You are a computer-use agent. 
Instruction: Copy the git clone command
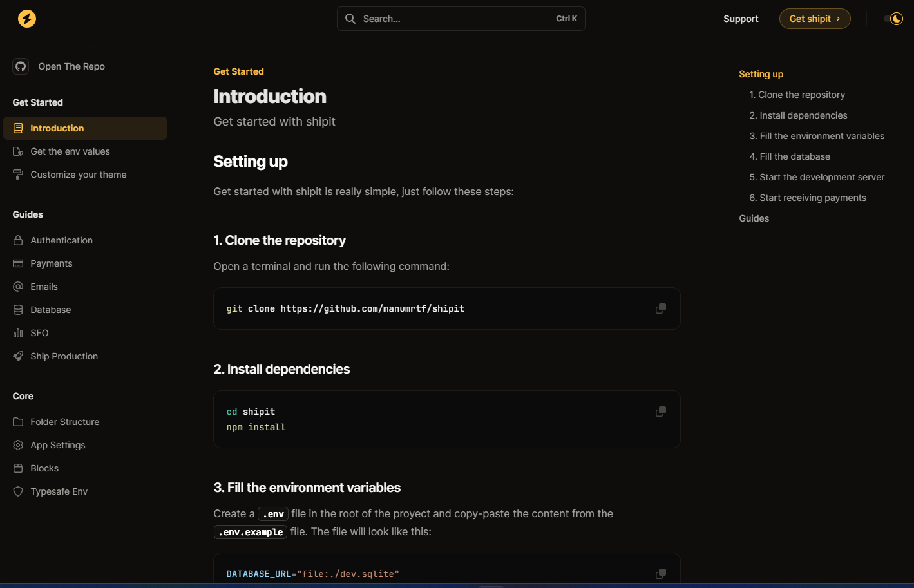(x=661, y=308)
